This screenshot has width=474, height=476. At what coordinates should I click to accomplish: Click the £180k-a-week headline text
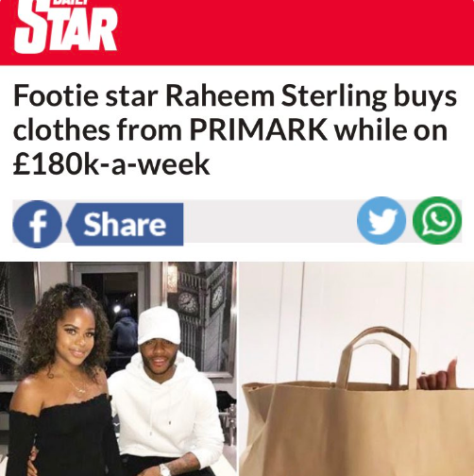pyautogui.click(x=111, y=164)
